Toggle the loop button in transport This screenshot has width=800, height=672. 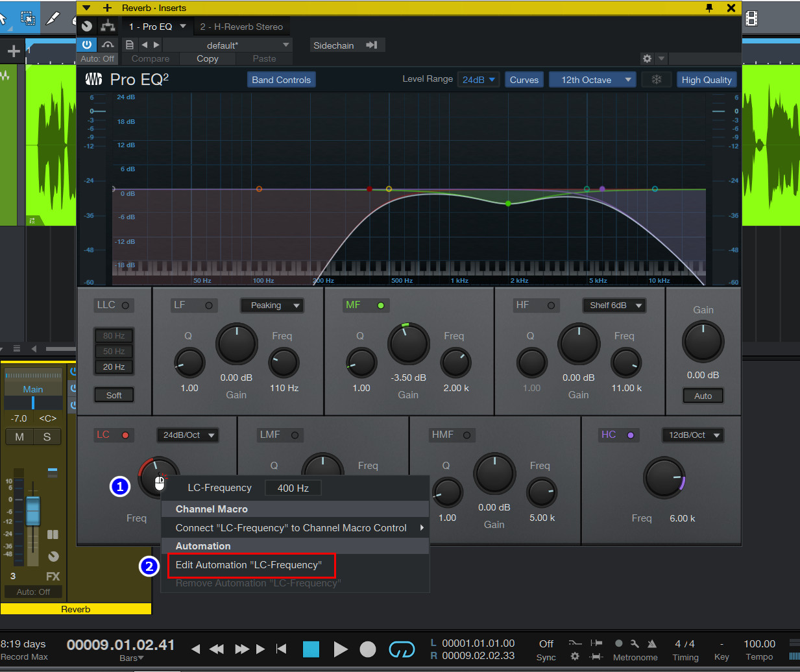click(402, 649)
